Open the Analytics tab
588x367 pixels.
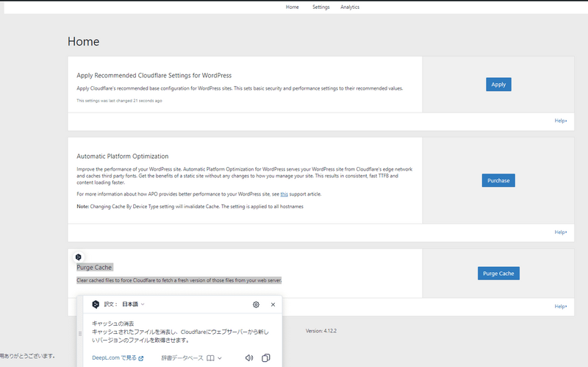[x=350, y=7]
